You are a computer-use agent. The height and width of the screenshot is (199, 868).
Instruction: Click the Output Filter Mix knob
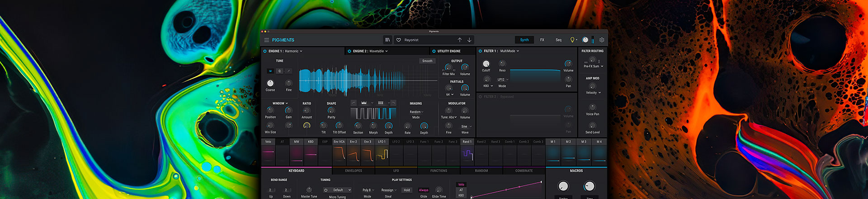click(x=448, y=67)
